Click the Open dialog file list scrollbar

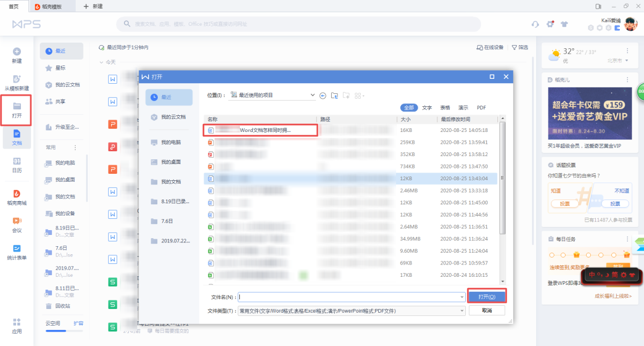(x=502, y=177)
